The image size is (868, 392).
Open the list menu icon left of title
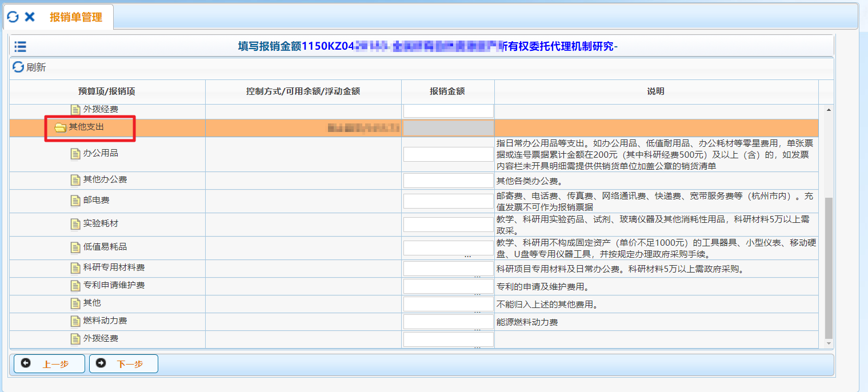click(21, 46)
